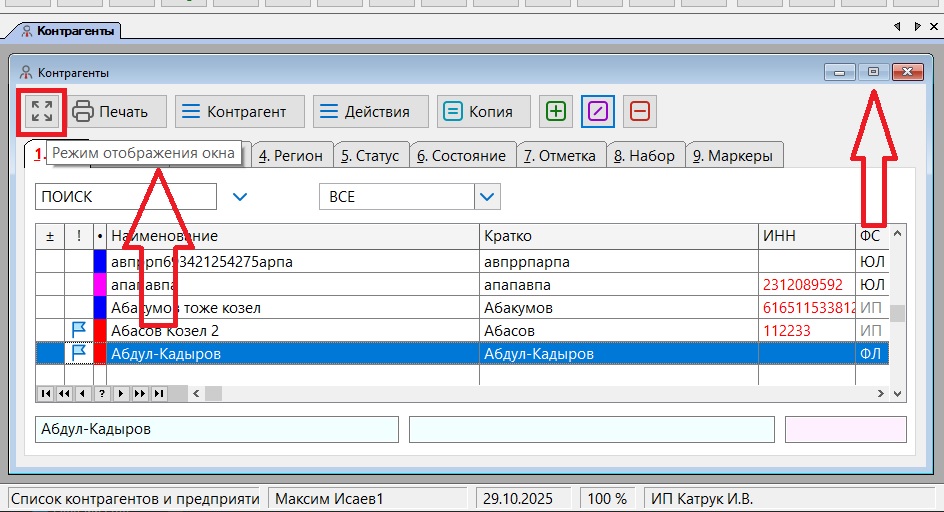
Task: Click the purple edit pencil icon
Action: pyautogui.click(x=598, y=111)
